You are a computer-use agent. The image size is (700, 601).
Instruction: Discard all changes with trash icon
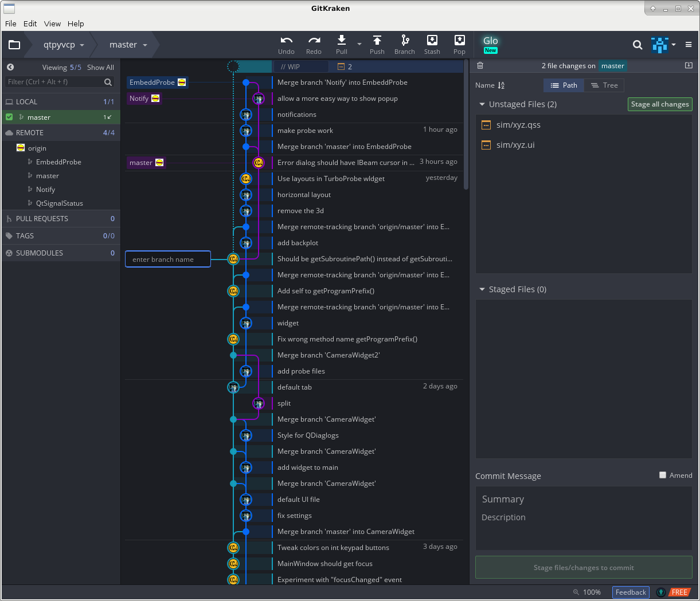click(480, 66)
